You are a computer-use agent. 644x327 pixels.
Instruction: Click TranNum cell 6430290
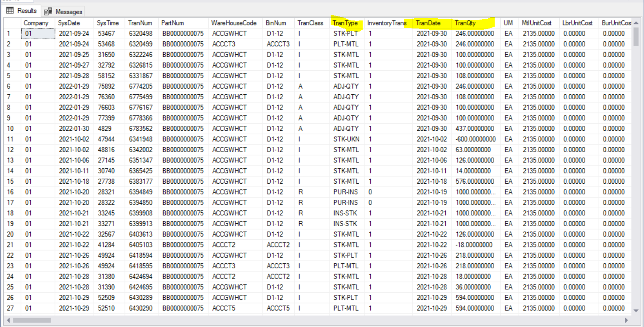[x=141, y=308]
